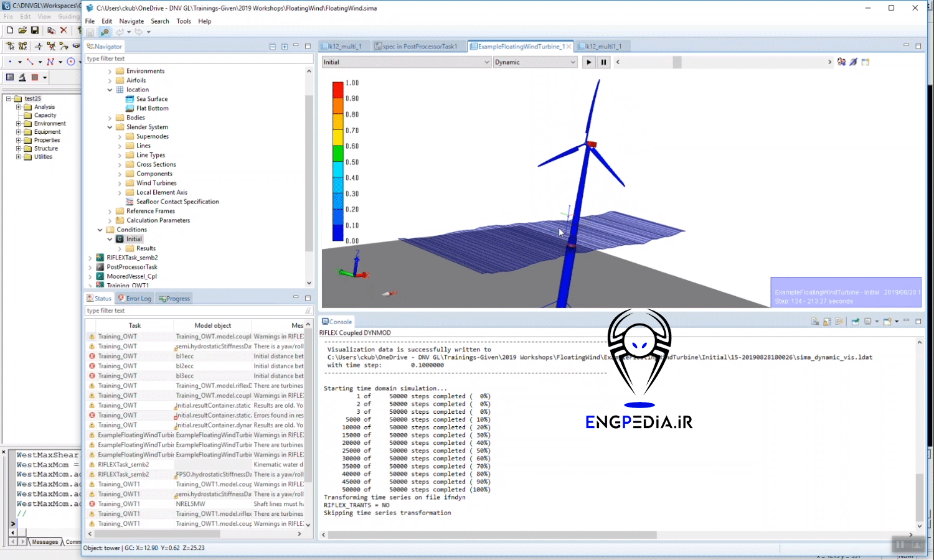Pin the console icon in Console toolbar
This screenshot has width=934, height=560.
[855, 322]
